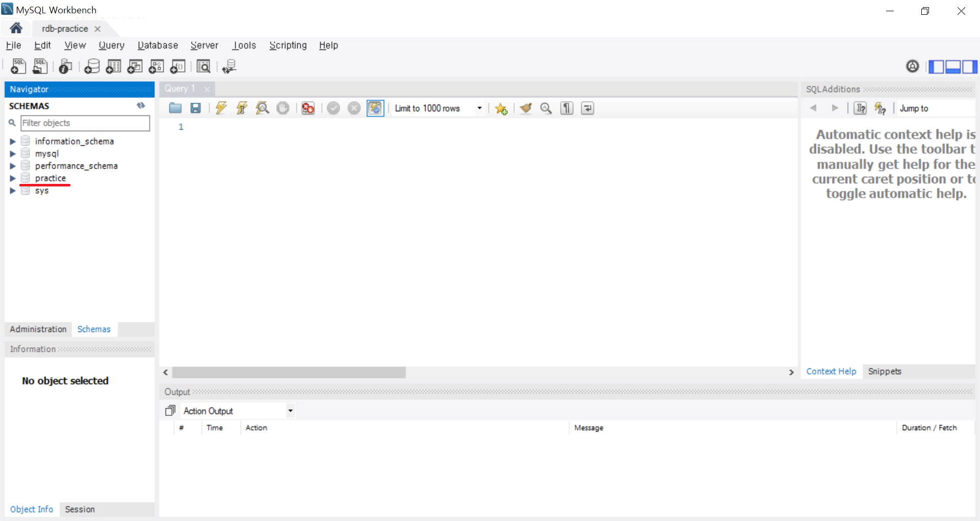Select the sys schema entry
The width and height of the screenshot is (980, 521).
click(42, 191)
